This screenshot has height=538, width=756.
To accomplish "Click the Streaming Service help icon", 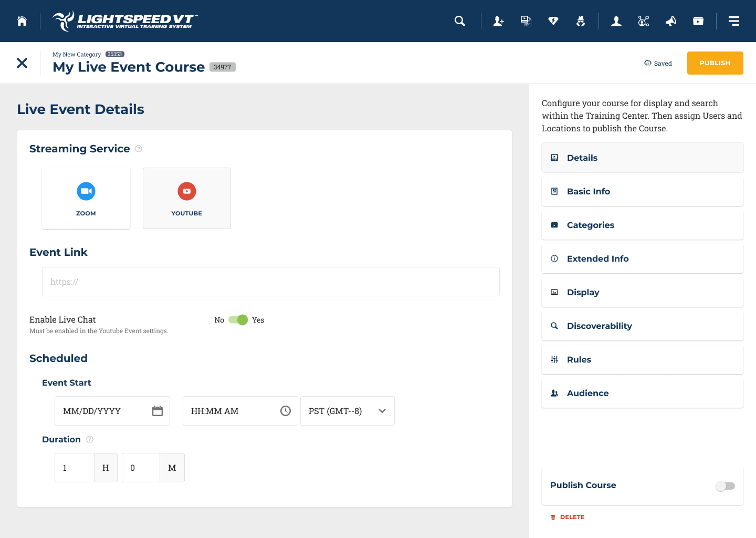I will coord(139,149).
